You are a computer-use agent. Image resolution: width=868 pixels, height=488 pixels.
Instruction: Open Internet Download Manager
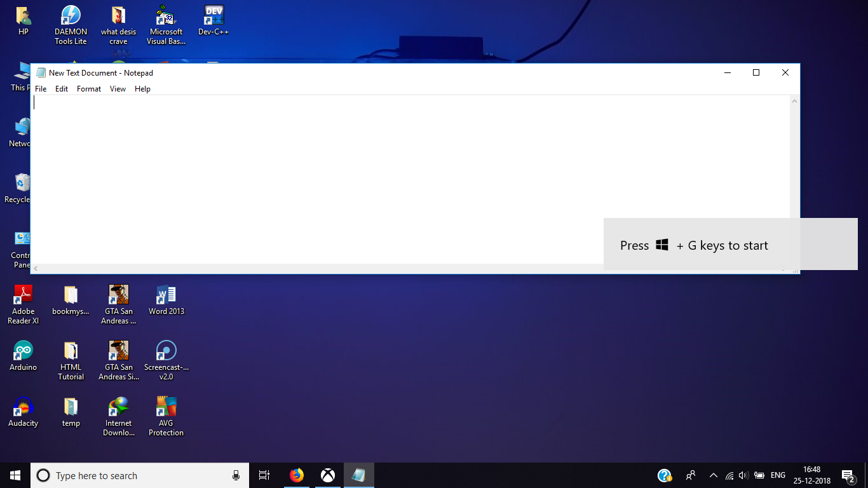118,407
